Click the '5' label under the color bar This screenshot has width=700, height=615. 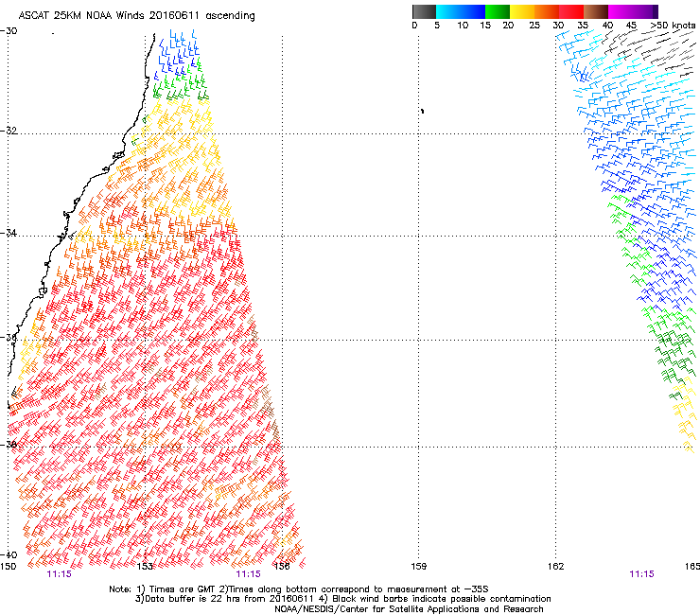[437, 26]
